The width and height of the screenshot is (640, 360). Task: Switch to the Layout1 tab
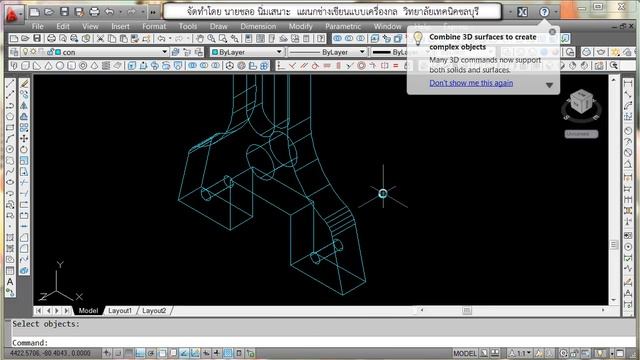[x=120, y=311]
